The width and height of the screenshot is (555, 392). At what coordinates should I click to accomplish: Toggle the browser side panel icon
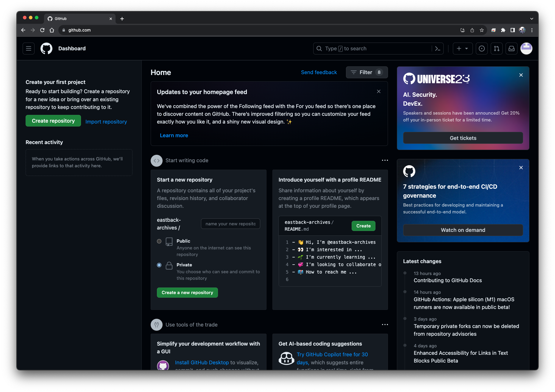coord(513,30)
